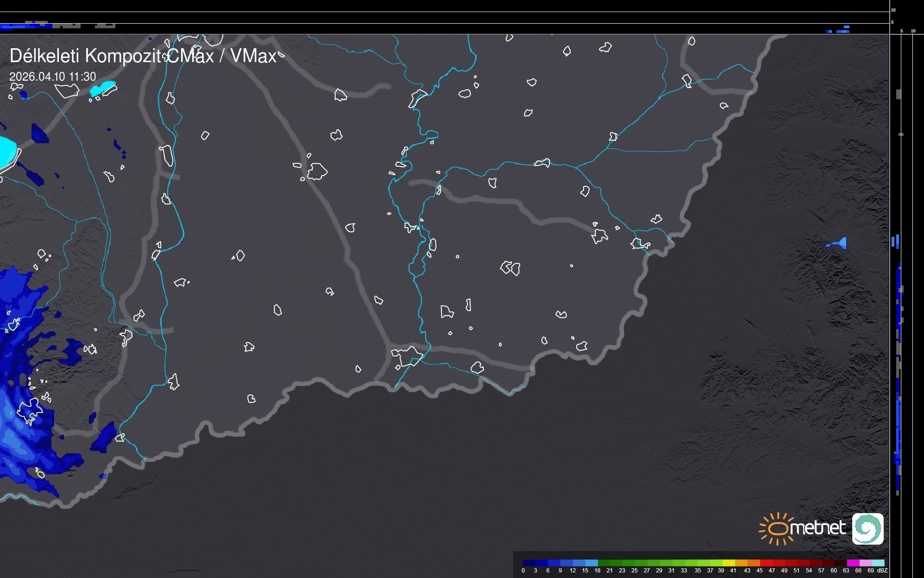The height and width of the screenshot is (578, 924).
Task: Select the light cyan 69 dBZ swatch
Action: click(x=878, y=563)
